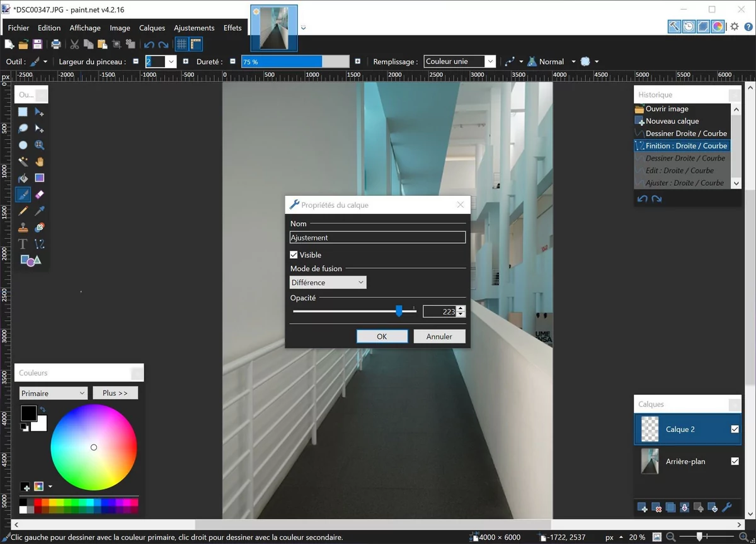Image resolution: width=756 pixels, height=544 pixels.
Task: Click the Plus >> button in Couleurs
Action: [115, 393]
